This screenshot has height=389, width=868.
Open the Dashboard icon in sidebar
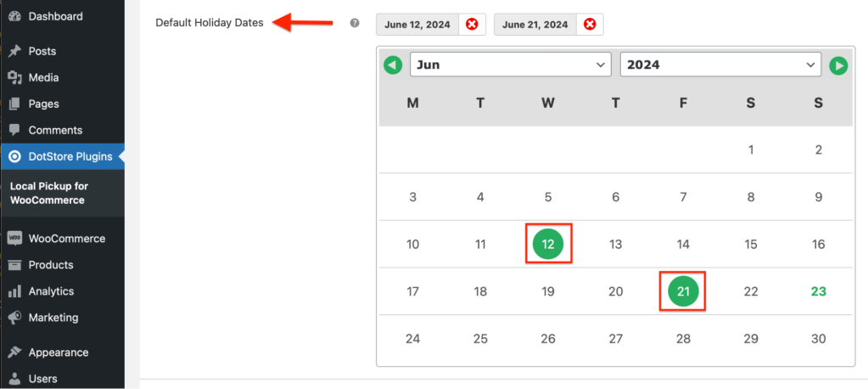pyautogui.click(x=14, y=16)
